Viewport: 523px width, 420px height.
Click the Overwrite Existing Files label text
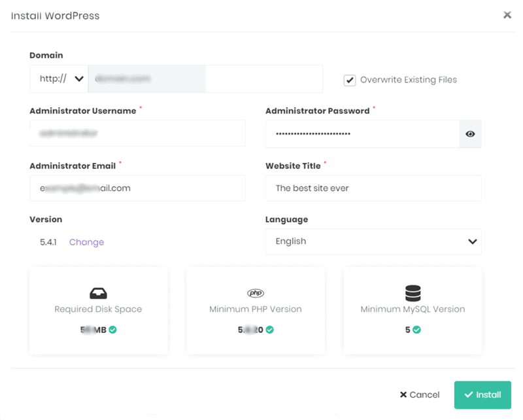[409, 80]
